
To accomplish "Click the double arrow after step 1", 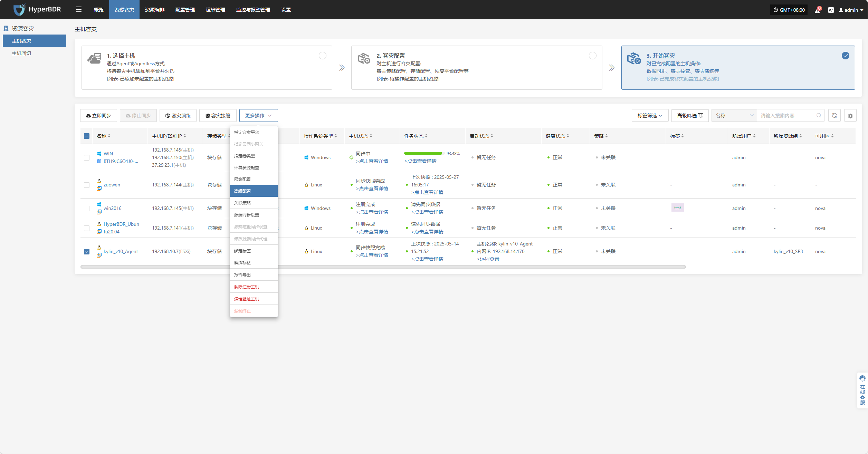I will pos(342,68).
